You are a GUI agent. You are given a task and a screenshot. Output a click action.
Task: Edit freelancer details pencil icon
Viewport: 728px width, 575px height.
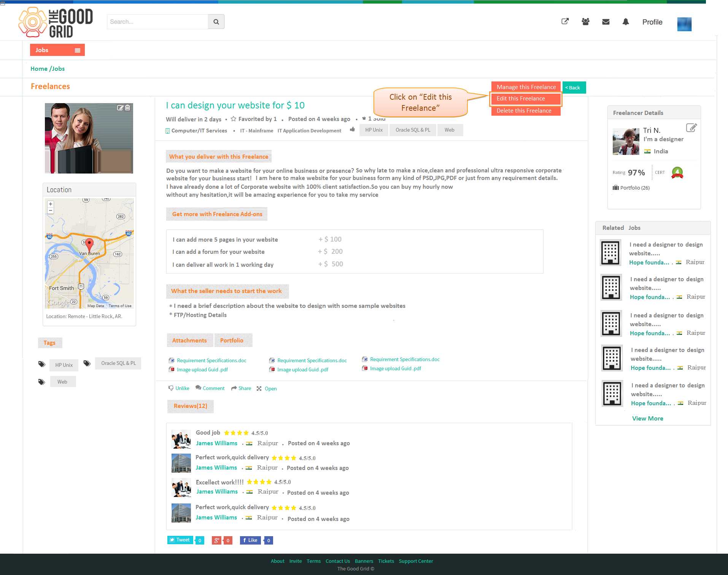[x=691, y=127]
